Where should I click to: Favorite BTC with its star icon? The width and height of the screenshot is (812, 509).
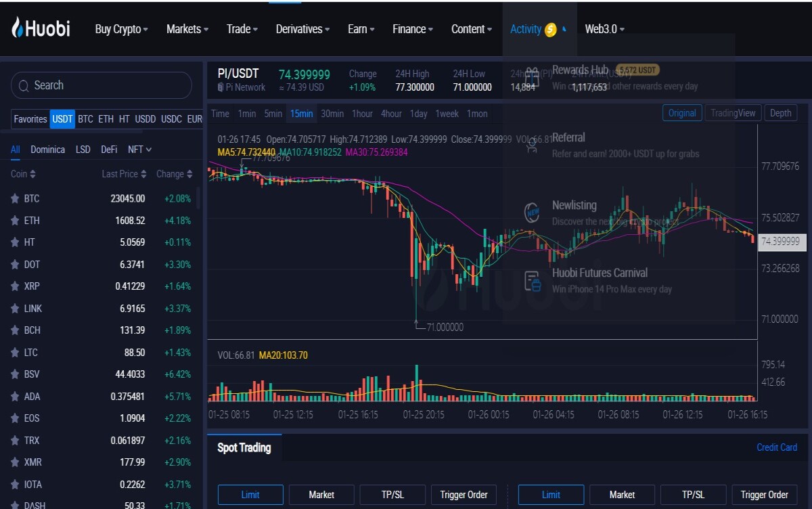pos(15,198)
